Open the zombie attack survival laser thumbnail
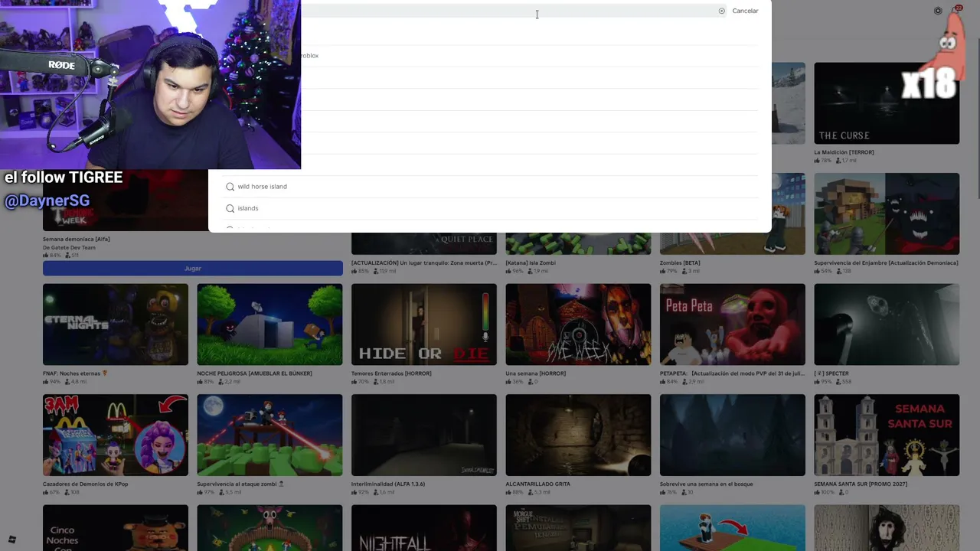Screen dimensions: 980x551 (x=269, y=435)
